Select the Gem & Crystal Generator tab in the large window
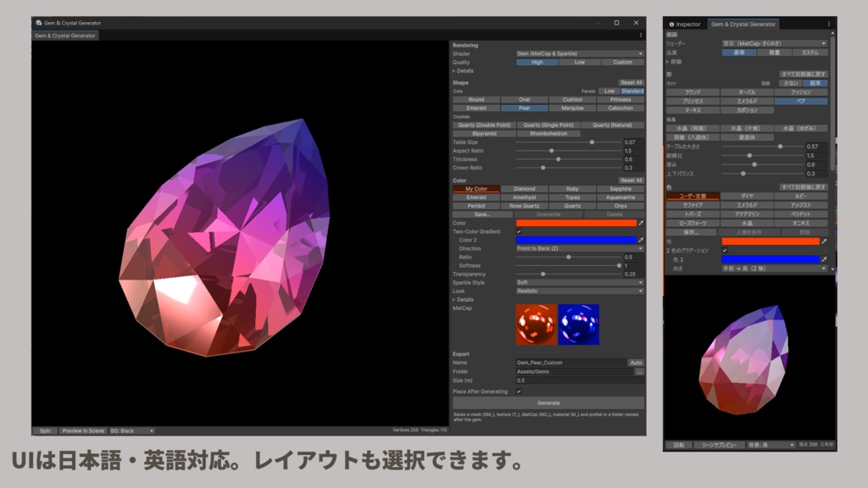 coord(64,36)
